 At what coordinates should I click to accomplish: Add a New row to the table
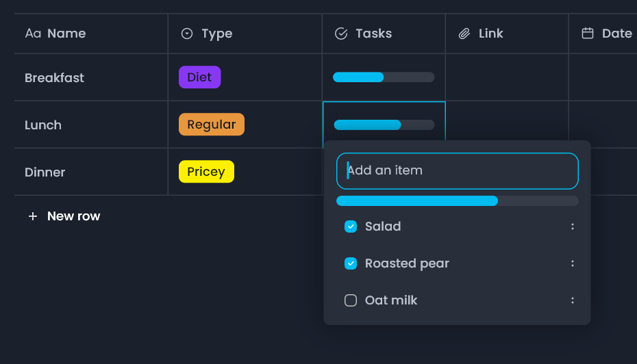(73, 216)
